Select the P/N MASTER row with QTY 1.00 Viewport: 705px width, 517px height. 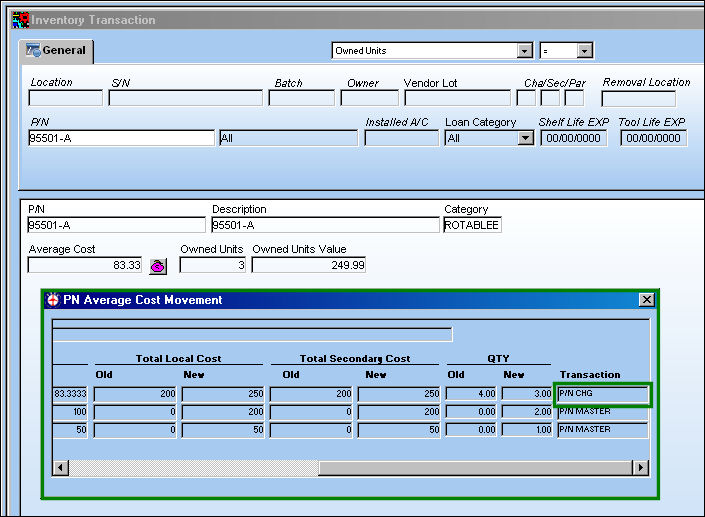(351, 430)
